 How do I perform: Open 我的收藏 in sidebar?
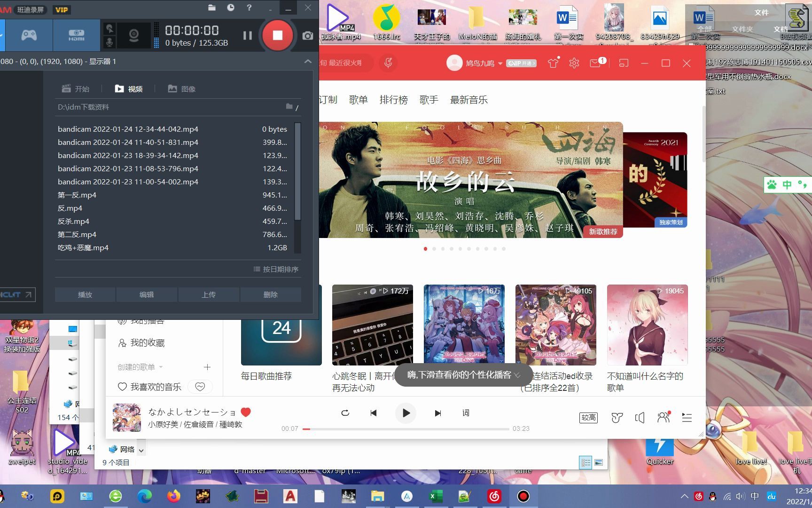pos(141,343)
